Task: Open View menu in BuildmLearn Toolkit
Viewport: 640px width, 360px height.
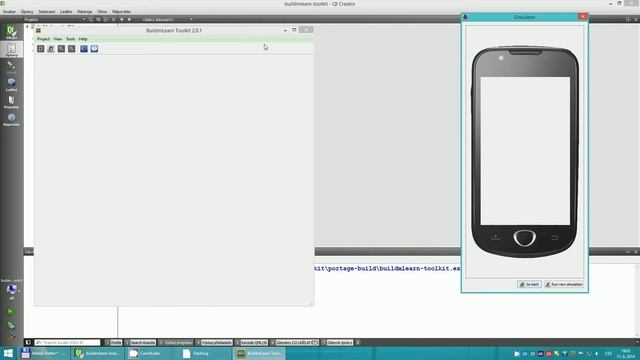Action: (x=58, y=39)
